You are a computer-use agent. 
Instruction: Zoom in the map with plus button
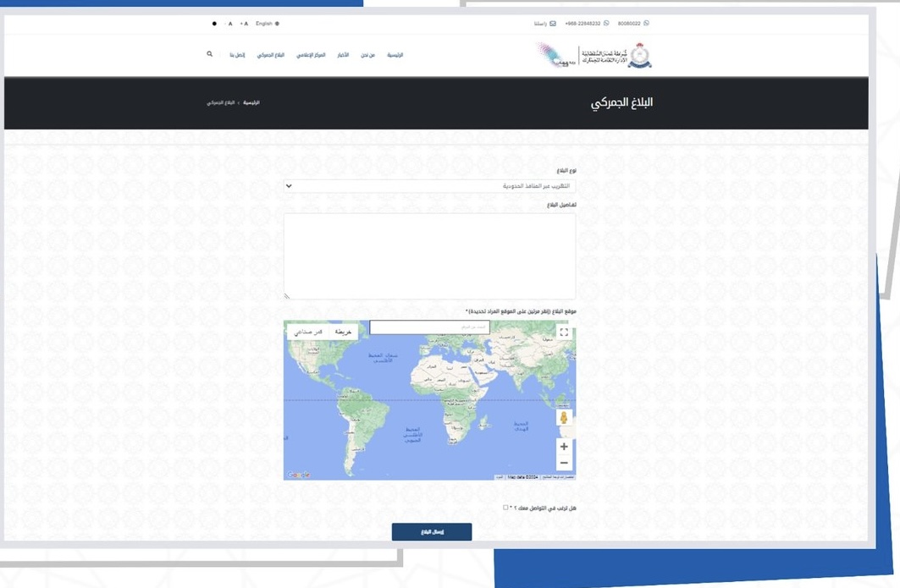click(x=564, y=447)
